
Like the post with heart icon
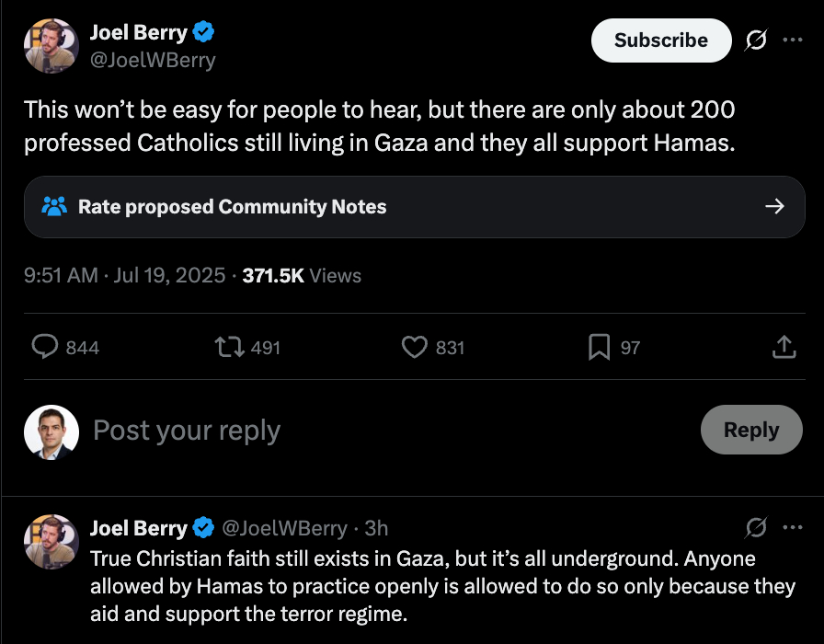click(x=416, y=347)
